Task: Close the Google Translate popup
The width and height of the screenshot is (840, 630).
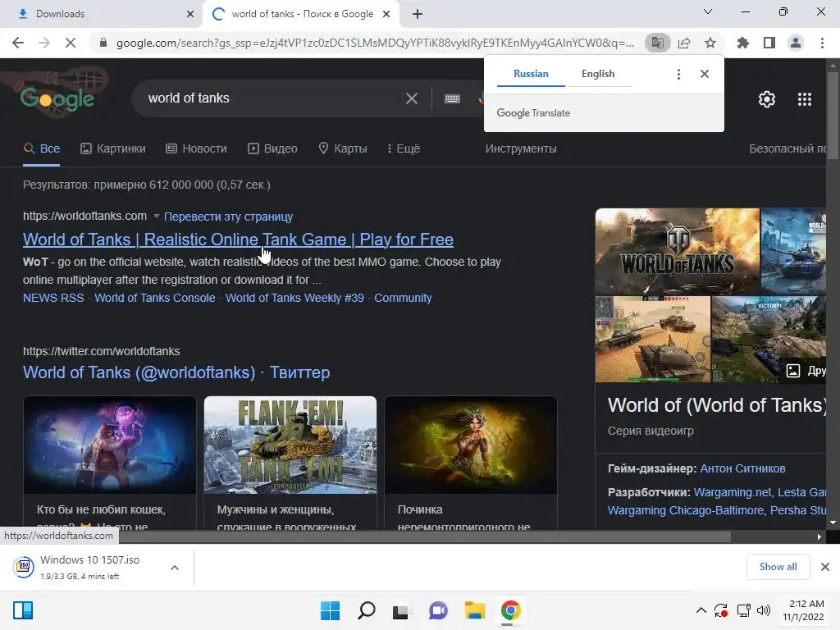Action: pyautogui.click(x=705, y=74)
